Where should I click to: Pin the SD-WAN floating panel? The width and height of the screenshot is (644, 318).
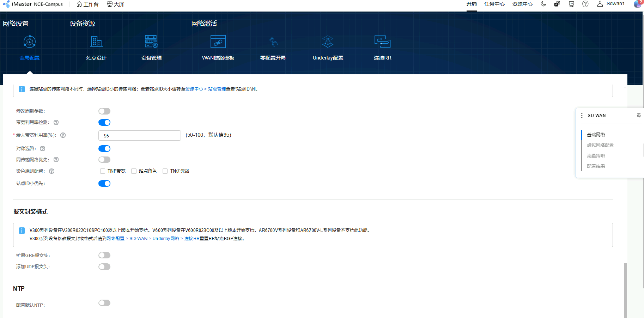(x=639, y=115)
